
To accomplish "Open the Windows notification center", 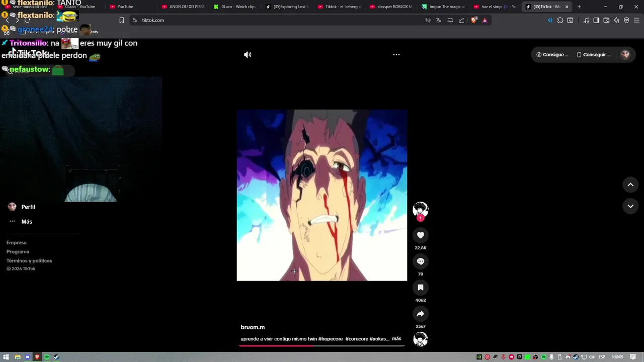I will point(633,357).
